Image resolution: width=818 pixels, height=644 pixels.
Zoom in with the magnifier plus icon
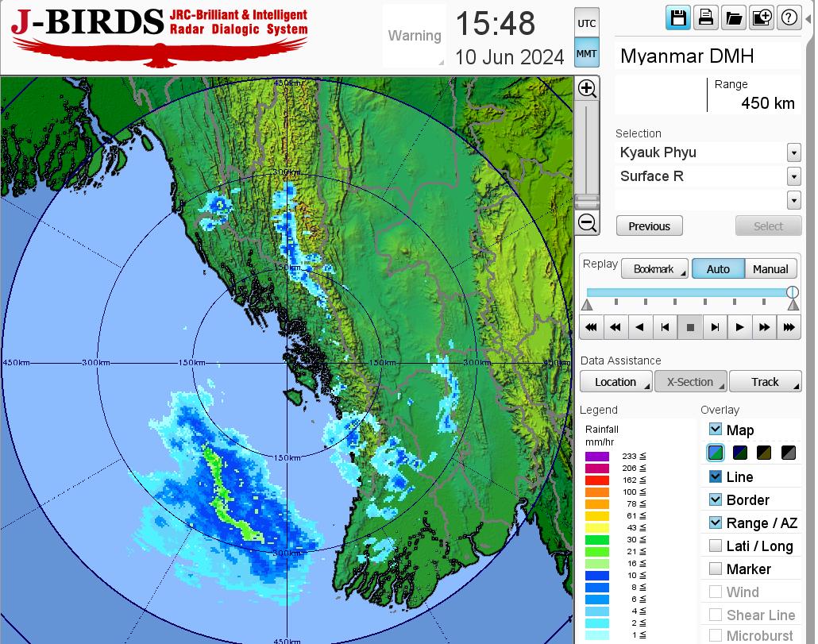(x=587, y=88)
